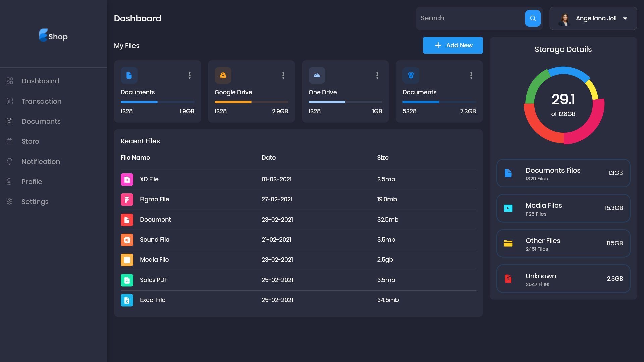The width and height of the screenshot is (644, 362).
Task: Select the Unknown files red icon
Action: click(x=508, y=279)
